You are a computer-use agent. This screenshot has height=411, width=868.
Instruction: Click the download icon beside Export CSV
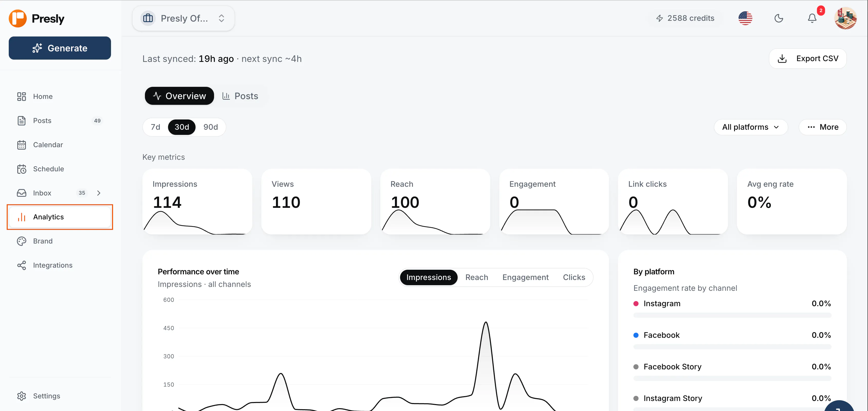pyautogui.click(x=782, y=59)
